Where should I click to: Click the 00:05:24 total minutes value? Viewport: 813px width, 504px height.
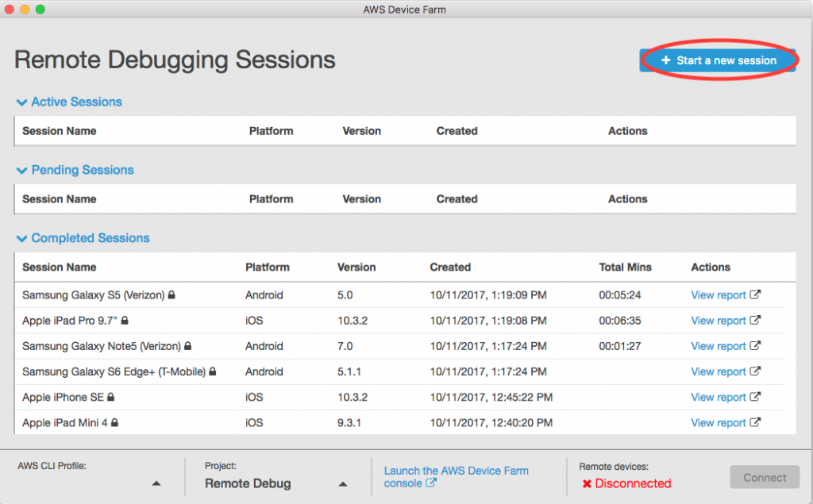tap(619, 295)
